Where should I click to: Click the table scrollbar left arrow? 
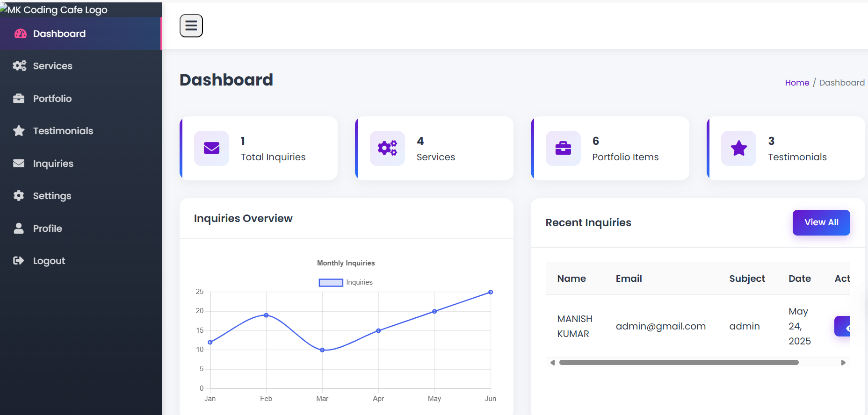coord(552,363)
